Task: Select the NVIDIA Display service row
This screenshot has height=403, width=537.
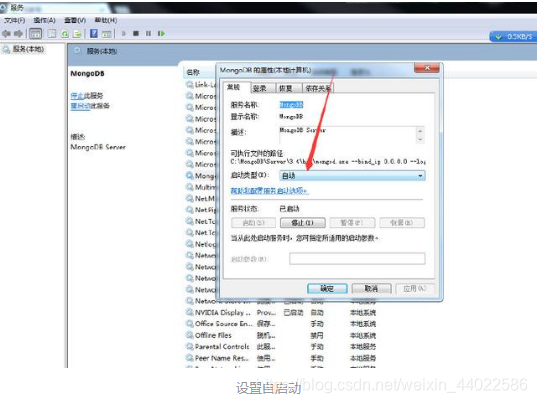Action: click(x=281, y=312)
